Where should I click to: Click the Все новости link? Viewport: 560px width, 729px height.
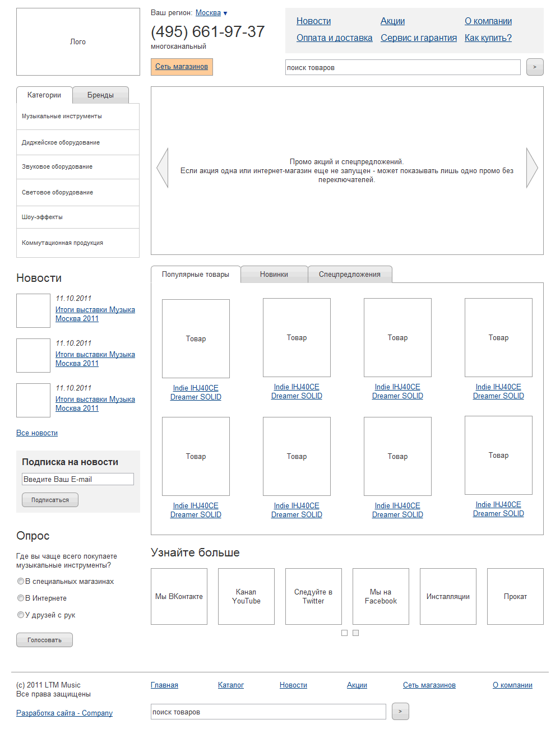pos(37,433)
